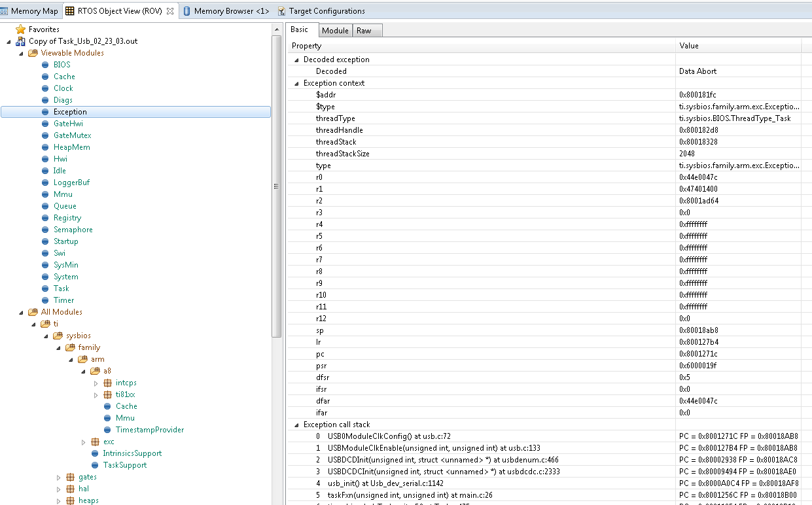Select the threadStackSize property row
Viewport: 812px width, 505px height.
click(545, 154)
